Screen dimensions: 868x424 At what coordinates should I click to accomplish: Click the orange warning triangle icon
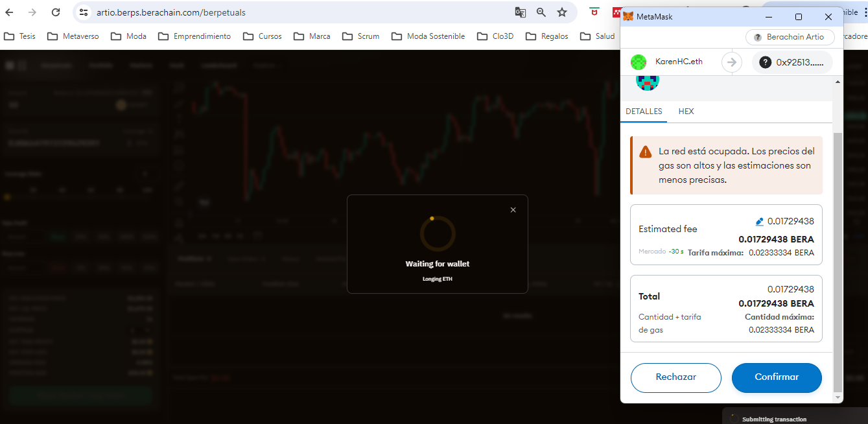[645, 152]
